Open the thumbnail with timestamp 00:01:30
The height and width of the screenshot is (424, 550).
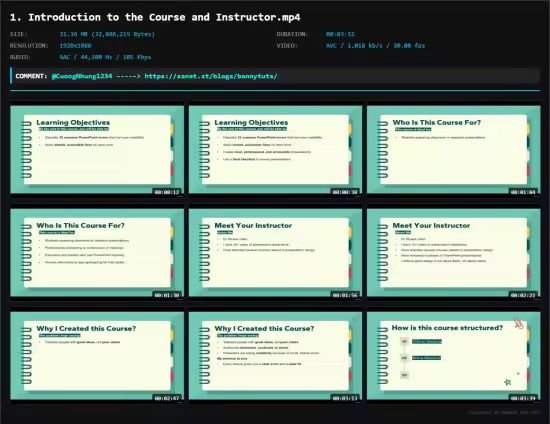pos(97,253)
